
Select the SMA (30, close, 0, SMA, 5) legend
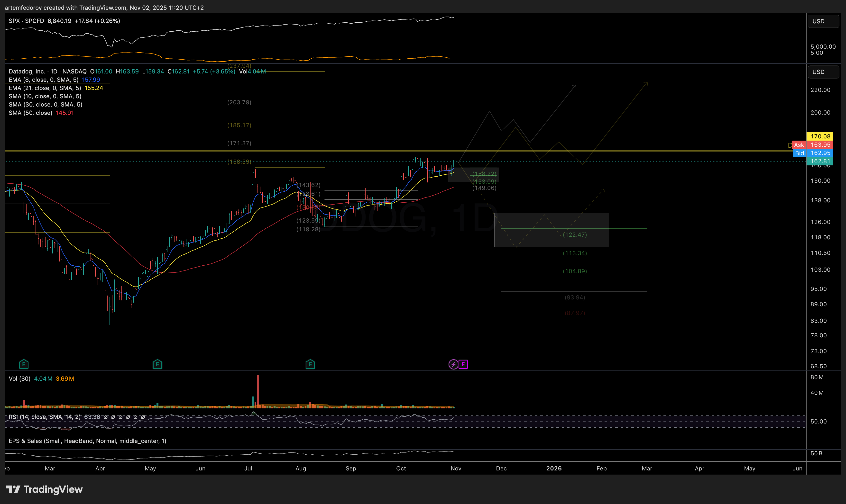click(x=46, y=105)
